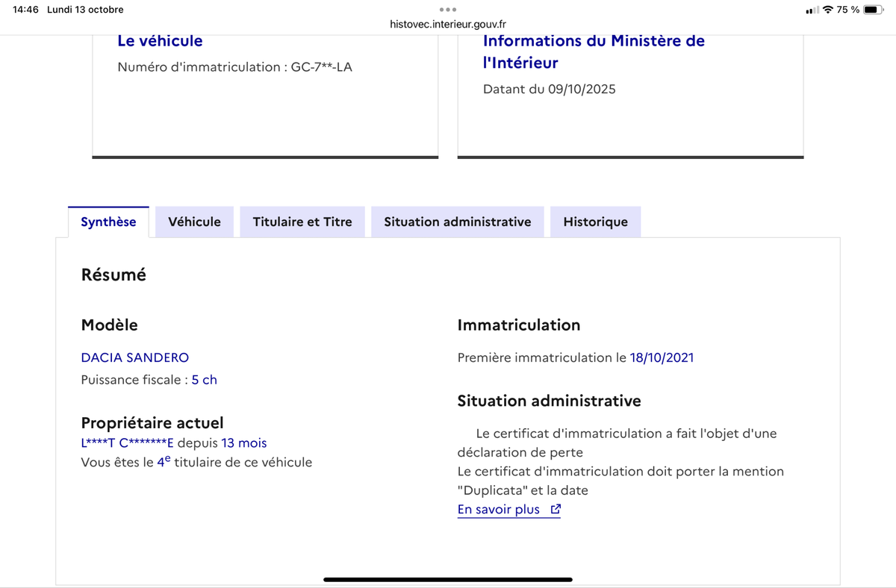Follow the En savoir plus link
Viewport: 896px width, 588px height.
point(498,510)
